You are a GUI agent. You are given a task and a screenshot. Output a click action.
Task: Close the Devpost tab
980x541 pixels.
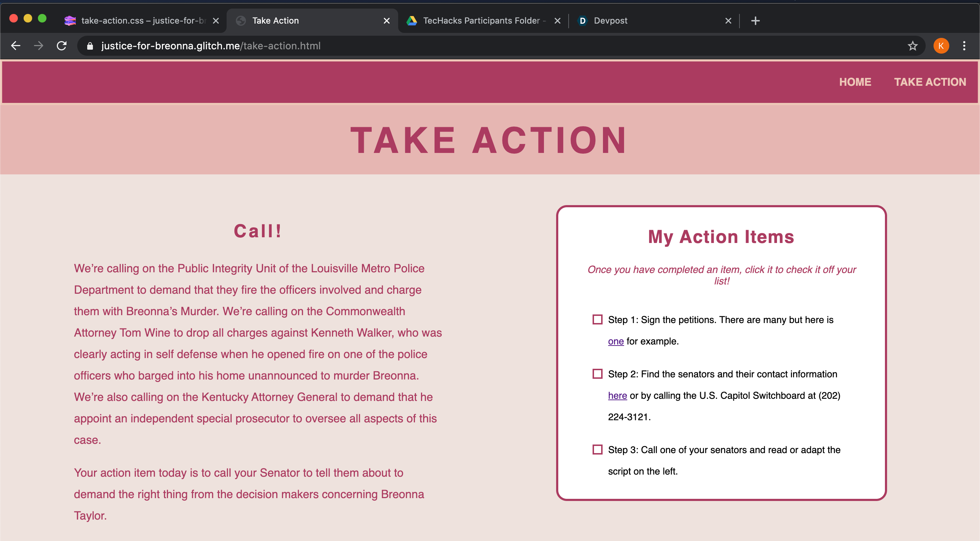click(728, 20)
